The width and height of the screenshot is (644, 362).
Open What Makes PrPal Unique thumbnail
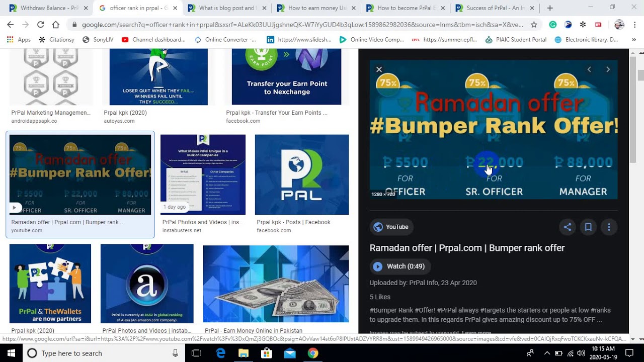(x=203, y=174)
